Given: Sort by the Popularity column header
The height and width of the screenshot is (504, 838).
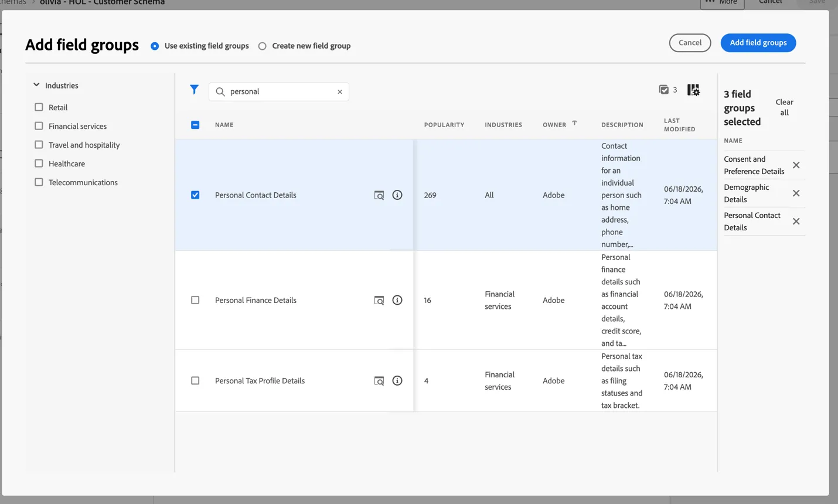Looking at the screenshot, I should pyautogui.click(x=444, y=125).
